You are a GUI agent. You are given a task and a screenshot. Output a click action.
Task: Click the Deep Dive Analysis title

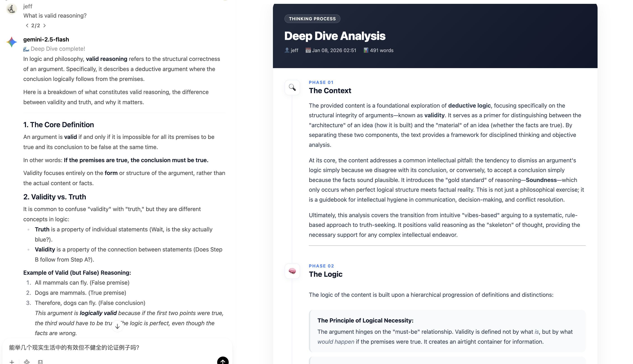(335, 36)
